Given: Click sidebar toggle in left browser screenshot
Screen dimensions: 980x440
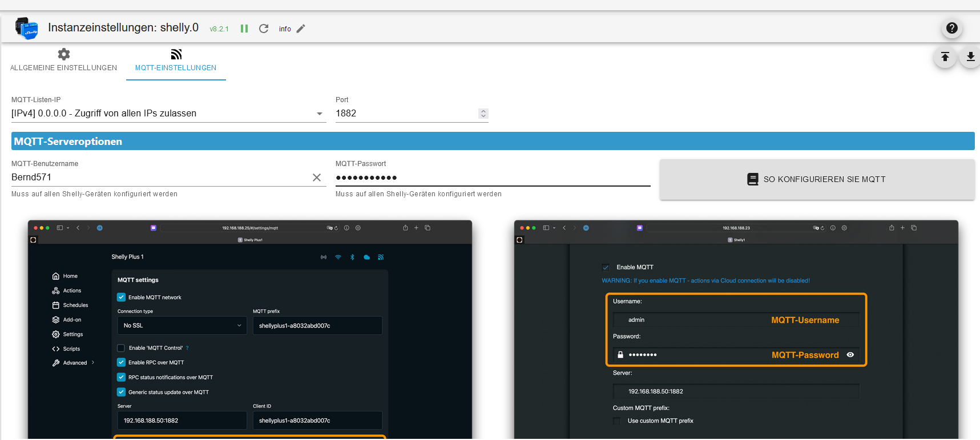Looking at the screenshot, I should [60, 228].
